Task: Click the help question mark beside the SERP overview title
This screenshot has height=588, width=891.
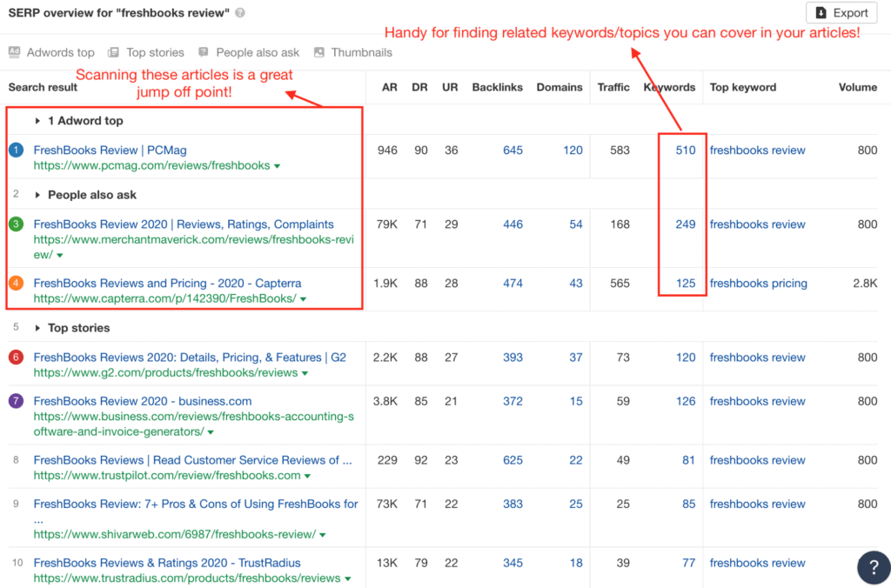Action: (240, 13)
